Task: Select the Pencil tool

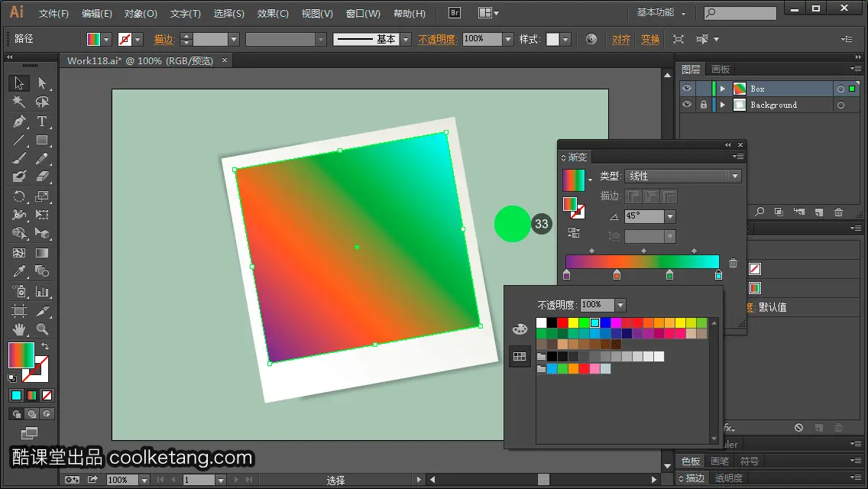Action: coord(42,158)
